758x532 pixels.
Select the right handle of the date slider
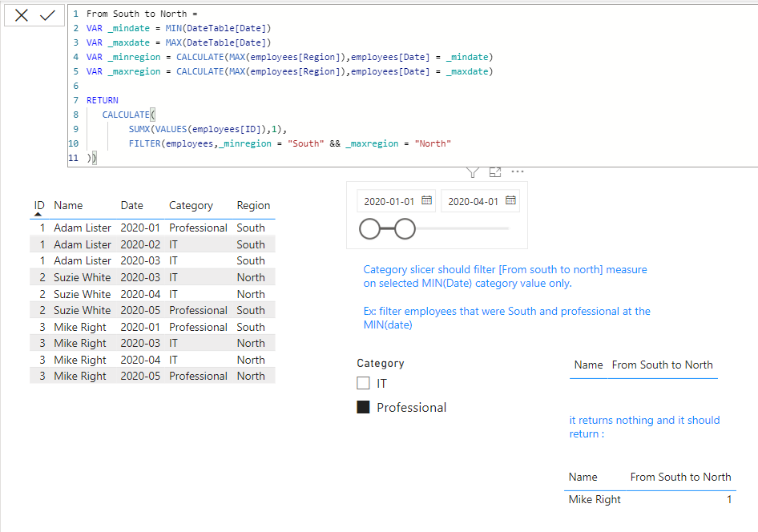pos(405,228)
